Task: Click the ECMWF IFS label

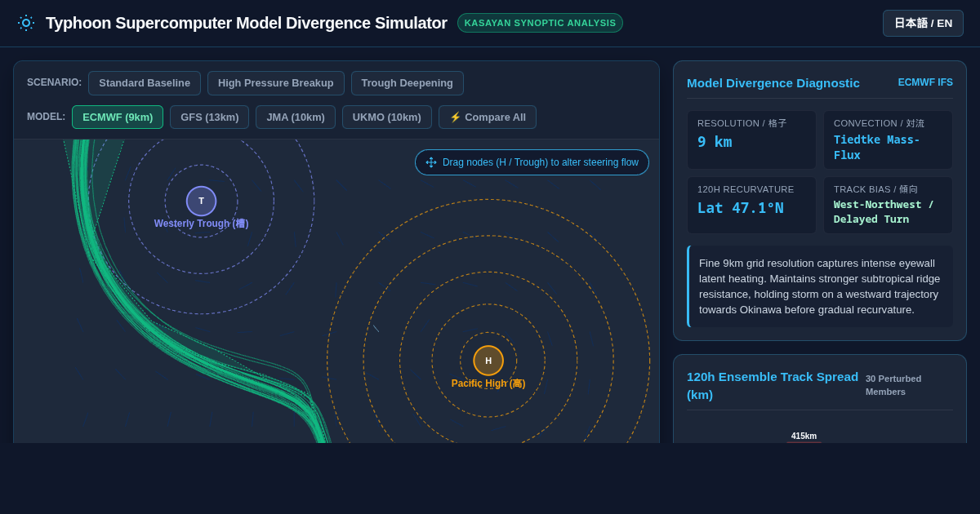Action: click(925, 82)
